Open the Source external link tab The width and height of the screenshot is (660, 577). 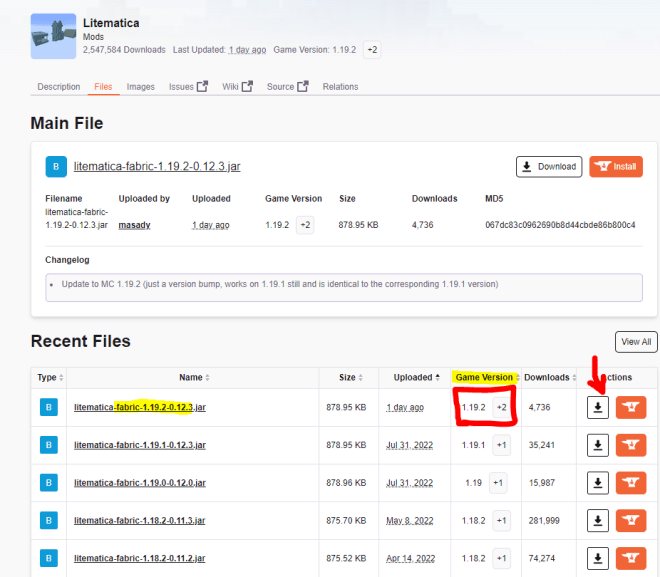[x=287, y=87]
